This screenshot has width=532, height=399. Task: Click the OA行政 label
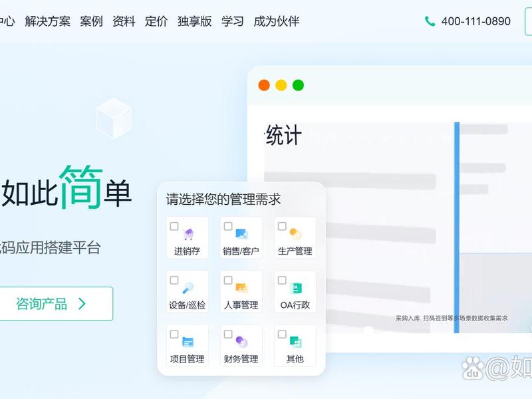(295, 305)
